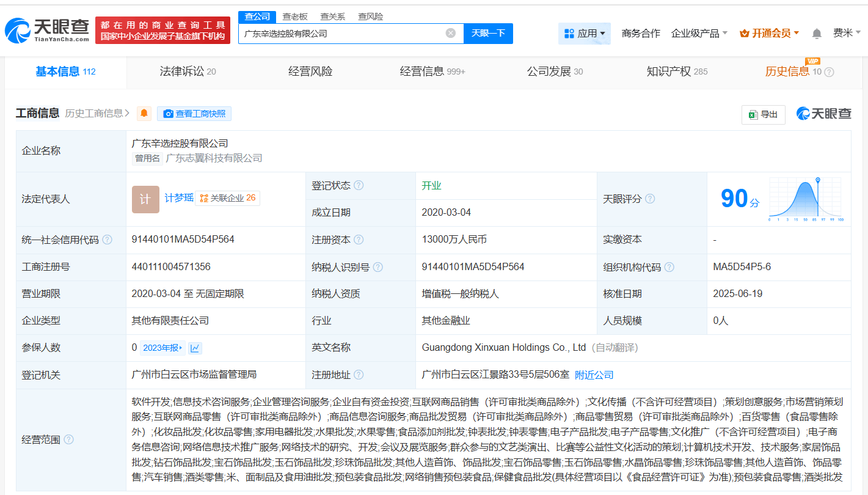Screen dimensions: 868x495
Task: Open the 应用 dropdown menu
Action: (584, 34)
